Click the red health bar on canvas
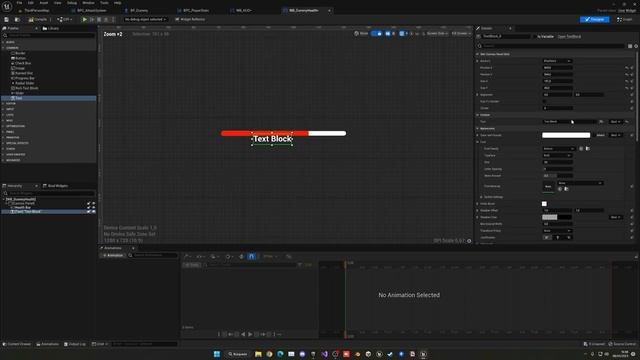 (264, 133)
